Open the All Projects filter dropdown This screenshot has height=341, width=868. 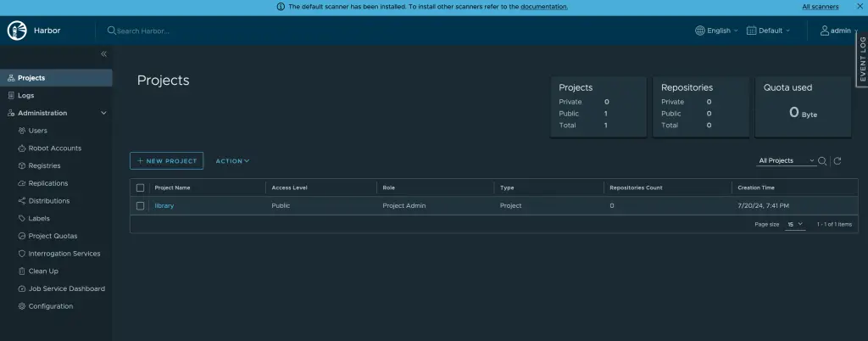pyautogui.click(x=786, y=160)
